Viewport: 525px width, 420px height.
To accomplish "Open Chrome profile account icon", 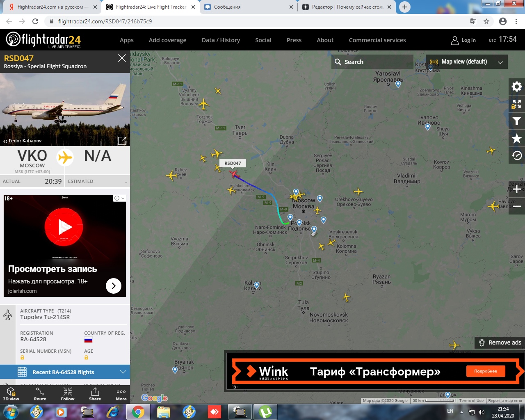I will (x=503, y=21).
